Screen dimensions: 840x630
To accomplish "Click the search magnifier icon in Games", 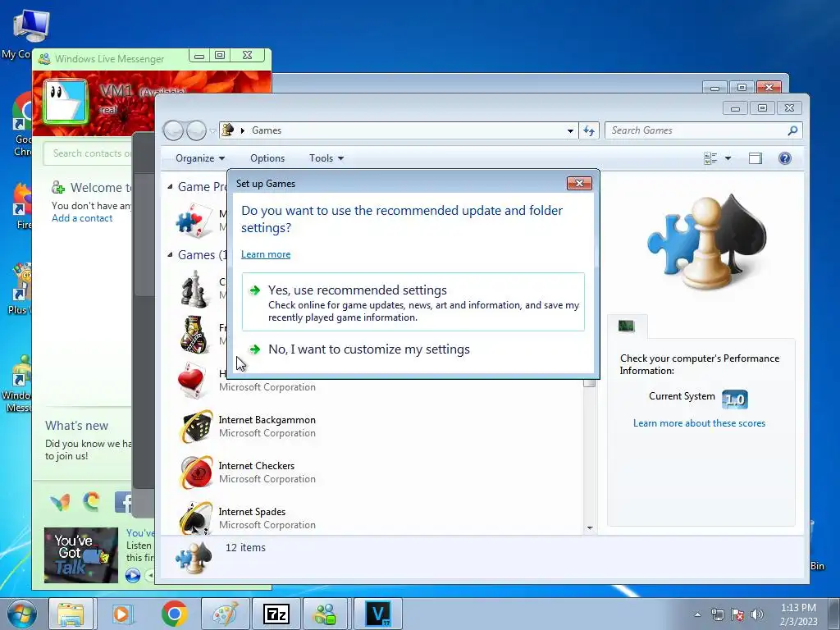I will tap(793, 130).
